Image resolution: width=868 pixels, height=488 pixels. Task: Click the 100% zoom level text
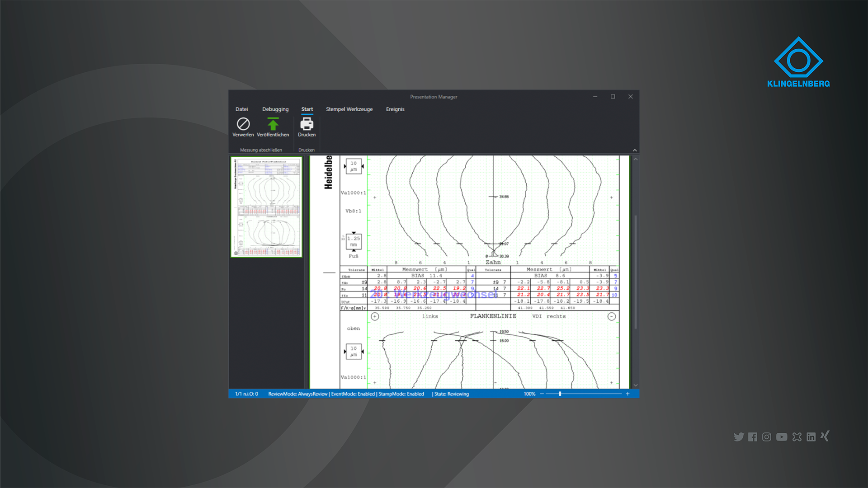(529, 394)
